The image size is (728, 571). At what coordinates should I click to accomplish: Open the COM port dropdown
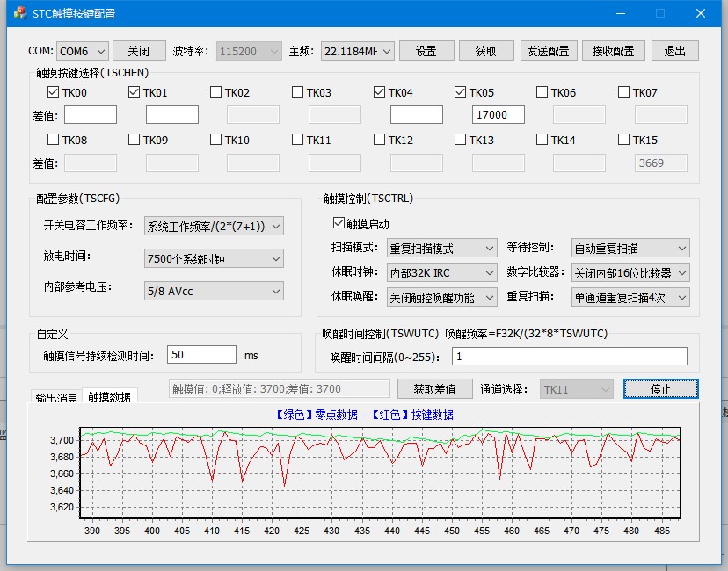tap(84, 51)
